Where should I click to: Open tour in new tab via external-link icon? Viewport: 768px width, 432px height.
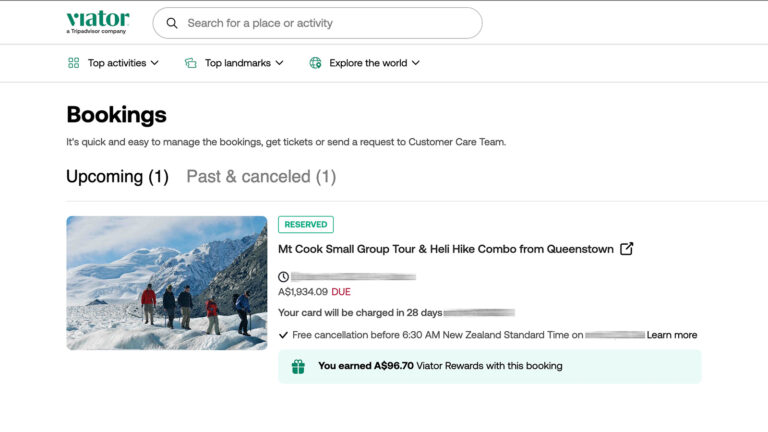(626, 249)
